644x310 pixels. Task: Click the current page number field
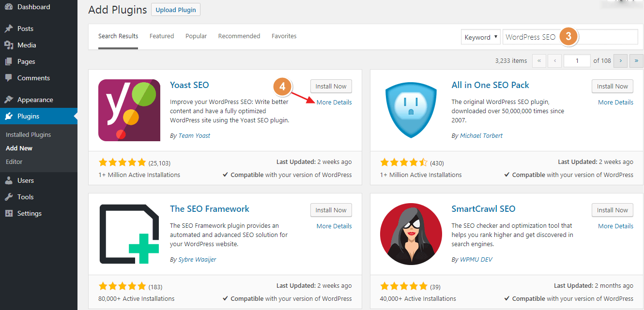point(577,61)
